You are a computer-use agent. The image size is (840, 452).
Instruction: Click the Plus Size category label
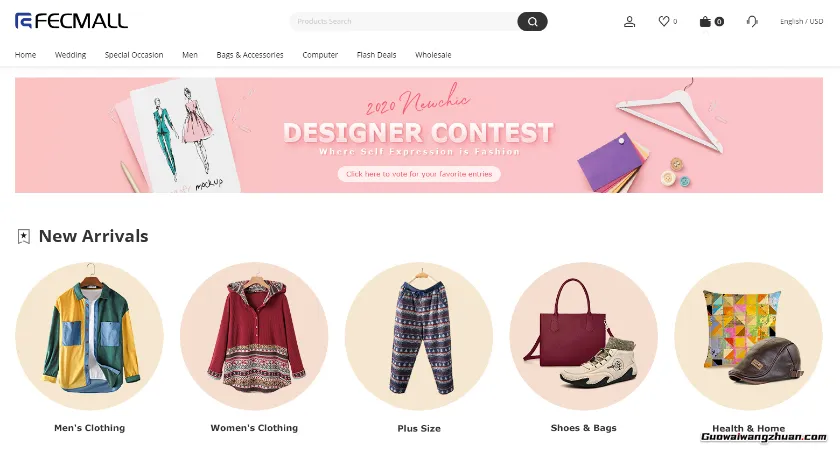click(419, 428)
